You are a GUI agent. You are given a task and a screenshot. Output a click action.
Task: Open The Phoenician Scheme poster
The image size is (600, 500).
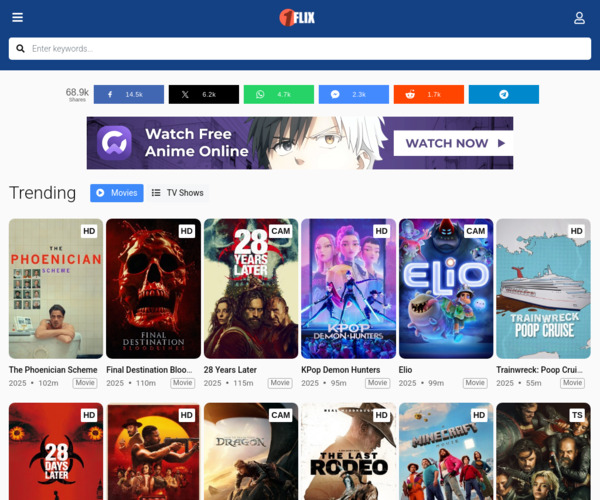pos(56,288)
